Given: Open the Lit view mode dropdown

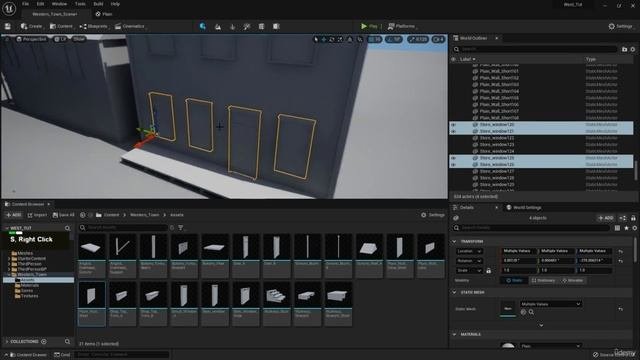Looking at the screenshot, I should pos(60,39).
